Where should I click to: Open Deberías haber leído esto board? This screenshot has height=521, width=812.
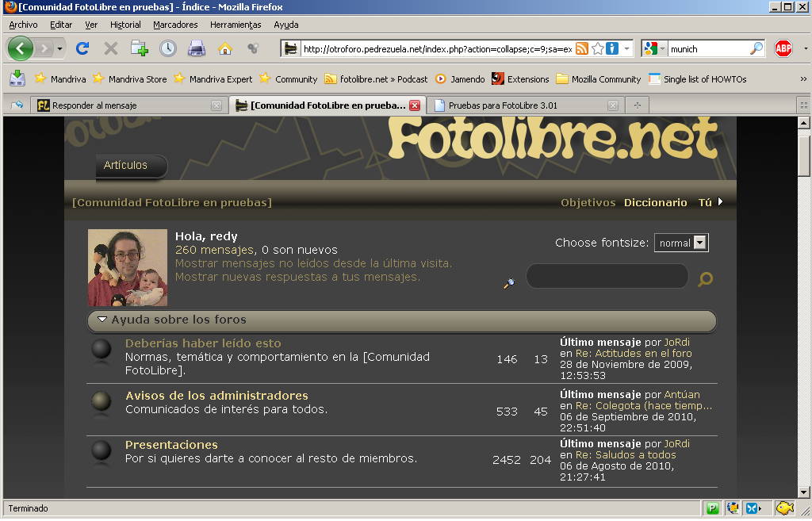(203, 343)
